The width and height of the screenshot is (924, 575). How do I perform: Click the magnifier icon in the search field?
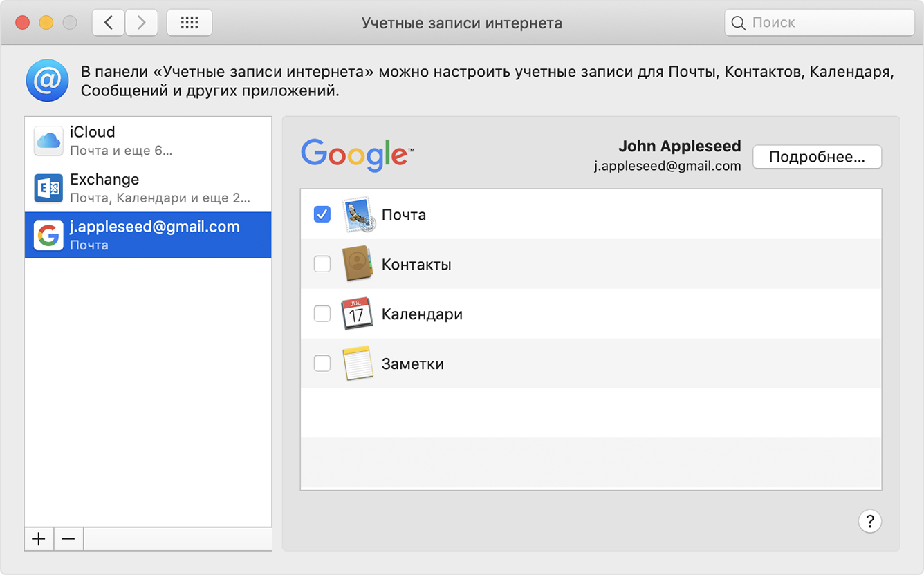pyautogui.click(x=739, y=23)
